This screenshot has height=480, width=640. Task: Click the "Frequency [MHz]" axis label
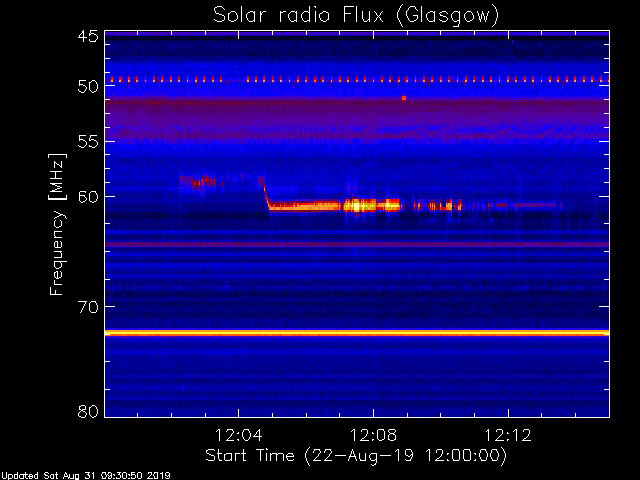57,224
